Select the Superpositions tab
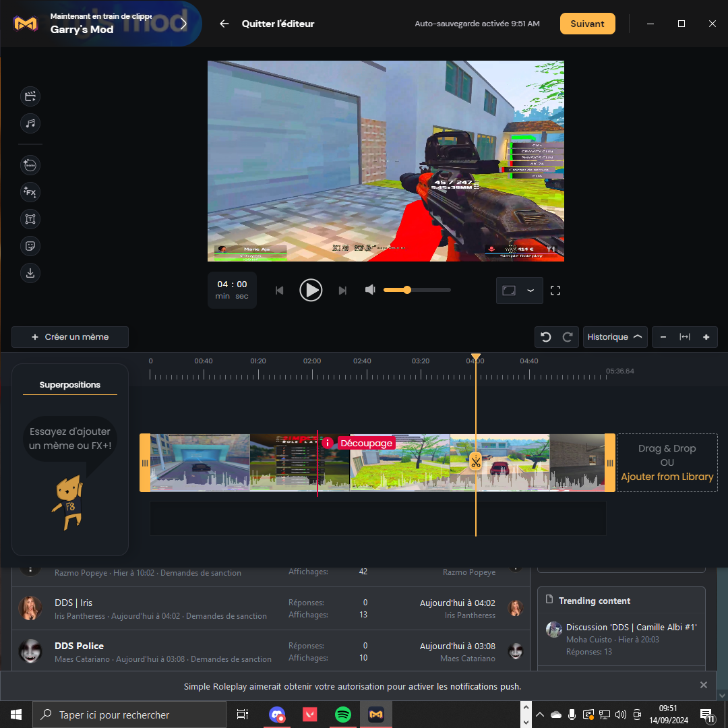 tap(70, 385)
